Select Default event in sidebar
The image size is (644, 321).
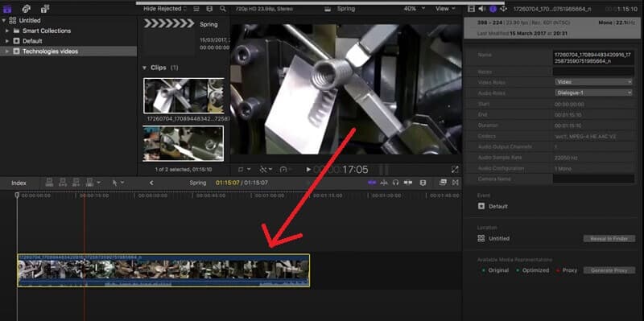pos(32,41)
